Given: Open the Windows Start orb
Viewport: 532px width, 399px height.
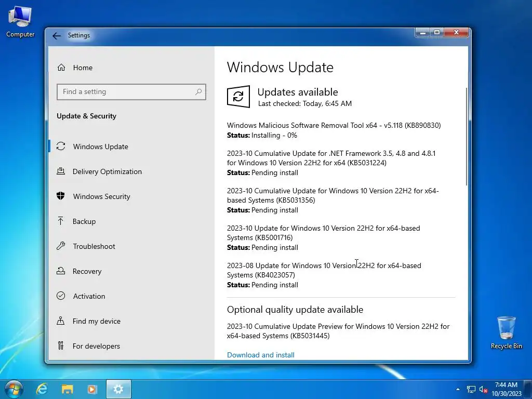Looking at the screenshot, I should point(14,389).
